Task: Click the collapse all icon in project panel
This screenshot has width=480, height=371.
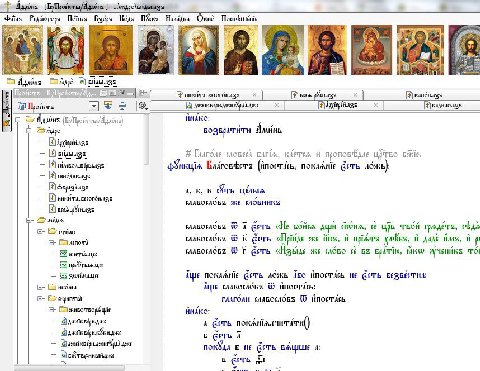Action: click(122, 106)
